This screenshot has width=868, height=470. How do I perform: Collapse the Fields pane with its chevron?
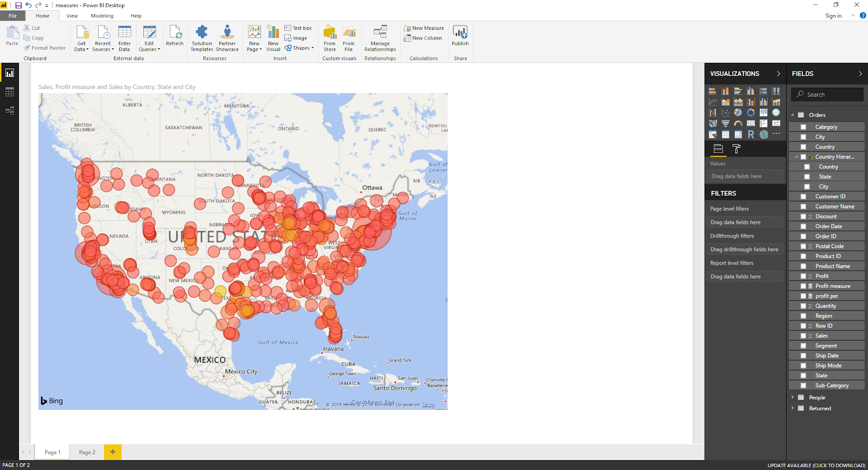860,74
